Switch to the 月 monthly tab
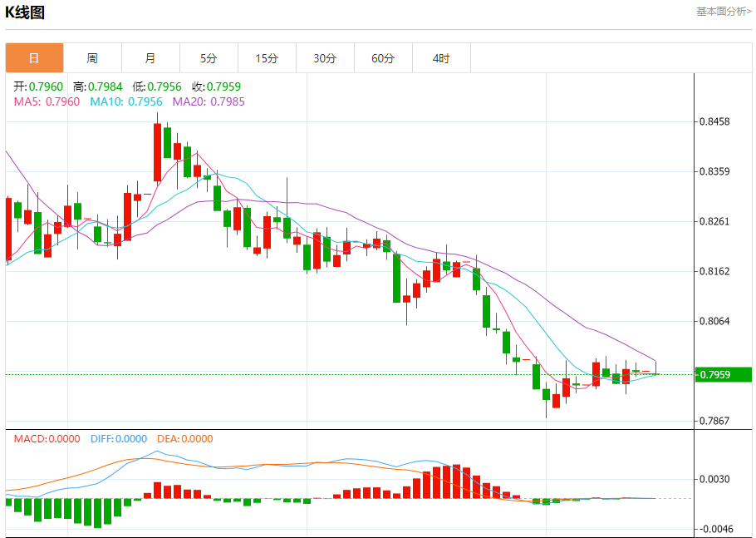 point(150,58)
